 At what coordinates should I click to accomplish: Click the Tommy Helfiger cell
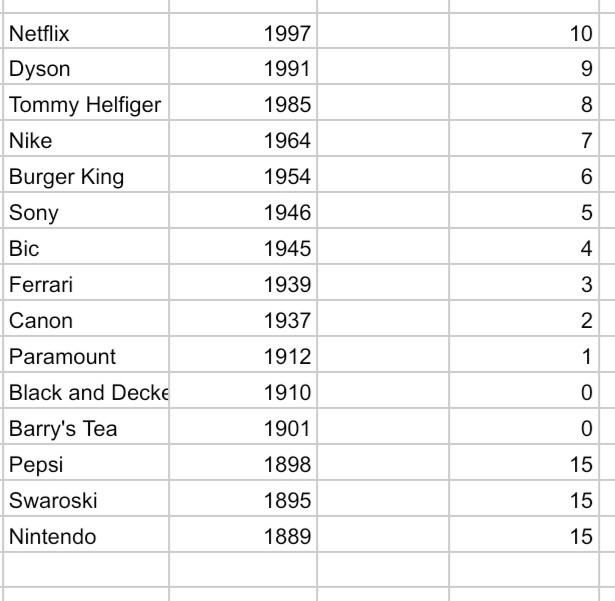86,102
